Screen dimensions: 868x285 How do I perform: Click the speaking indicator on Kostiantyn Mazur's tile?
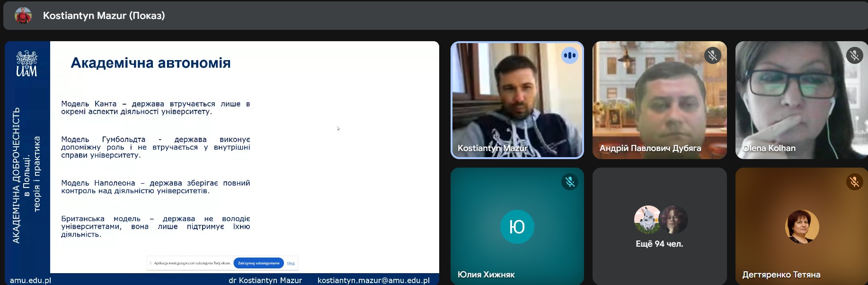(570, 55)
